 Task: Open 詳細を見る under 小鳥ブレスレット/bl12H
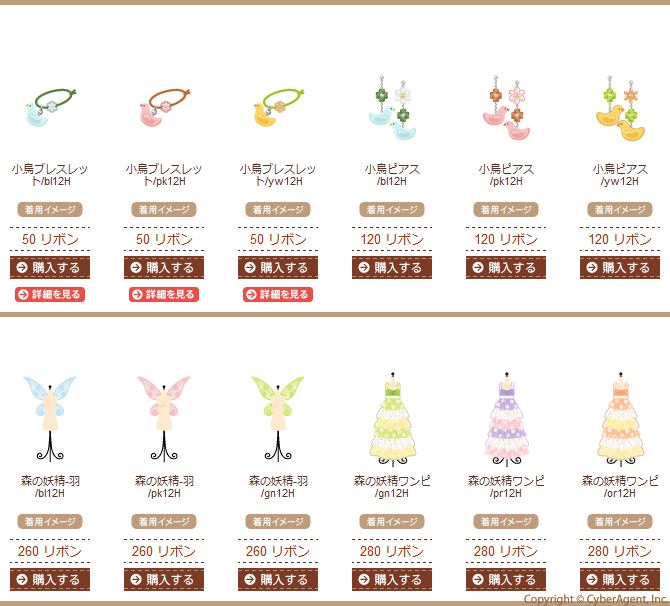[50, 294]
